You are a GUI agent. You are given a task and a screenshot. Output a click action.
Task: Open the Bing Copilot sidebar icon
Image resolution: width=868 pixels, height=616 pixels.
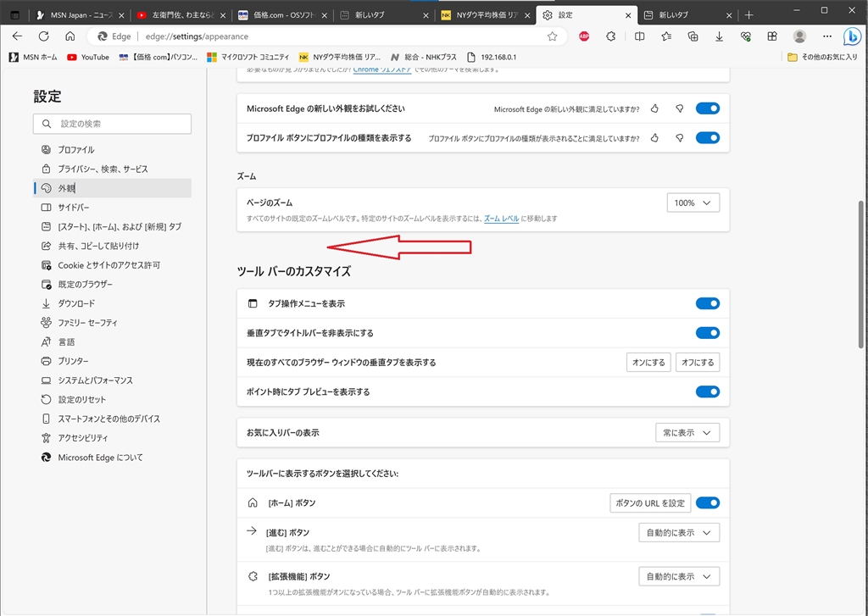852,37
